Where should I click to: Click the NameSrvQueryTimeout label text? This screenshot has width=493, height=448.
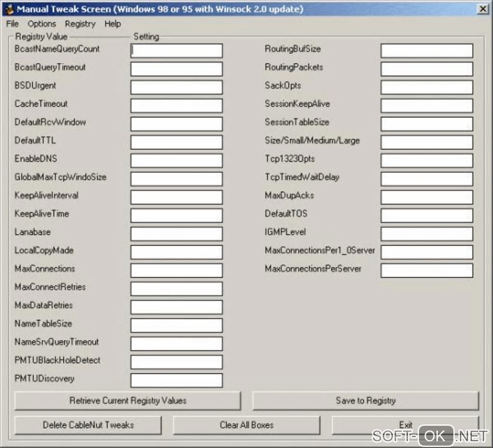57,342
